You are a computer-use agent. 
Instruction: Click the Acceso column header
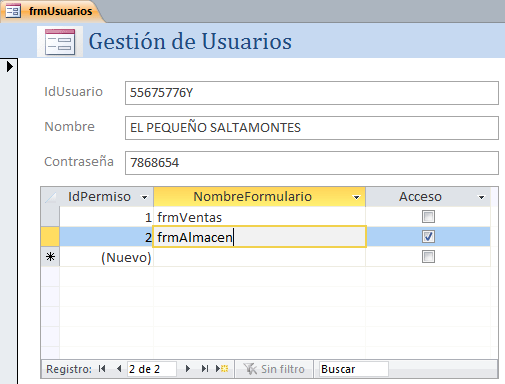pos(428,197)
